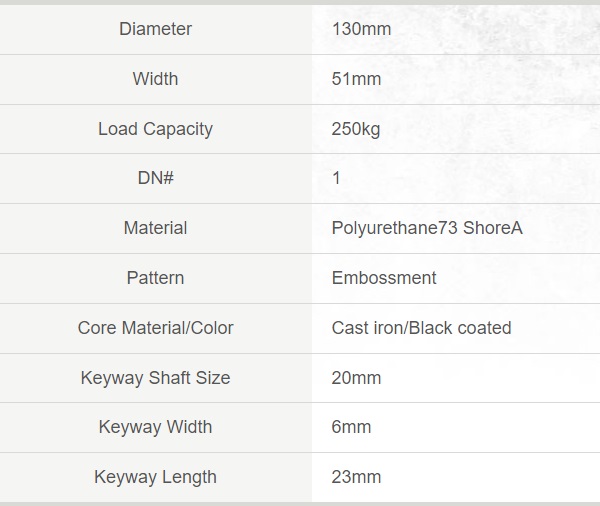This screenshot has width=600, height=506.
Task: Click the Pattern label
Action: coord(155,278)
